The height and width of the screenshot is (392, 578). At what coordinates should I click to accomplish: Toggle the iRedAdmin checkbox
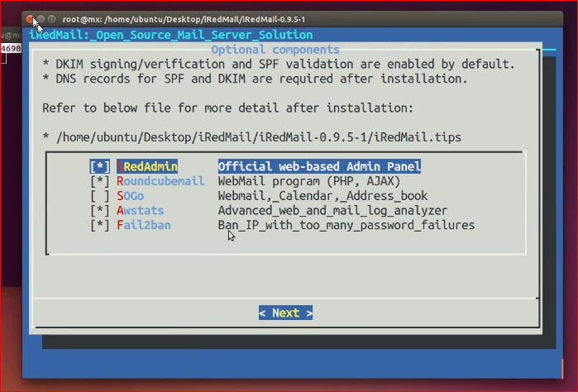[100, 167]
